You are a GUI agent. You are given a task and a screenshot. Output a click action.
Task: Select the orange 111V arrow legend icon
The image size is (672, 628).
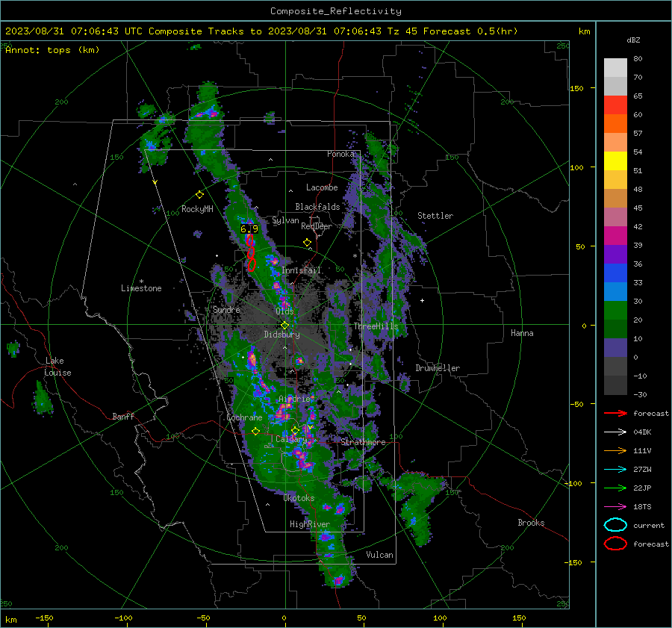point(615,450)
